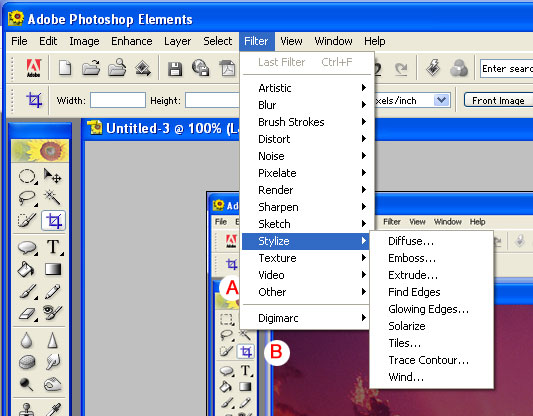Expand the Noise filter submenu
This screenshot has width=533, height=416.
point(308,156)
